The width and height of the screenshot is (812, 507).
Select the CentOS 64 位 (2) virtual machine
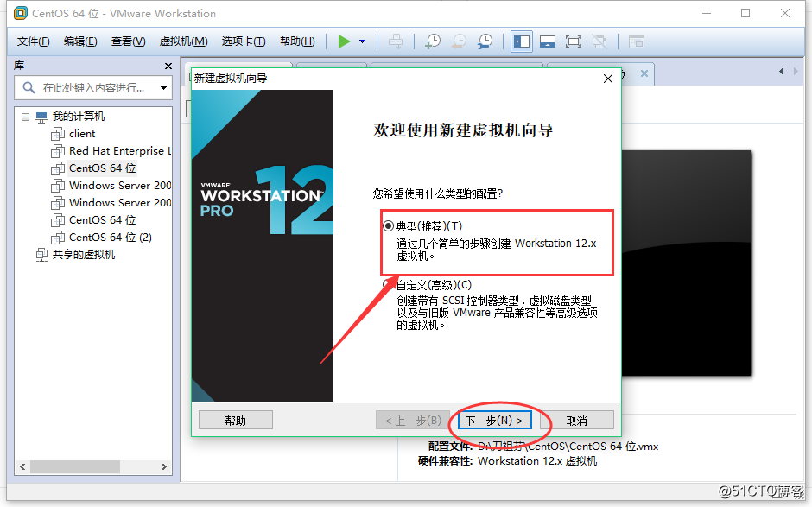[x=111, y=238]
